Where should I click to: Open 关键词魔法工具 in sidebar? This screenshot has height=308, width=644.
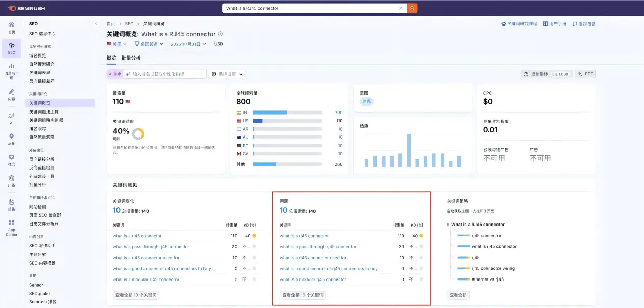pyautogui.click(x=44, y=111)
